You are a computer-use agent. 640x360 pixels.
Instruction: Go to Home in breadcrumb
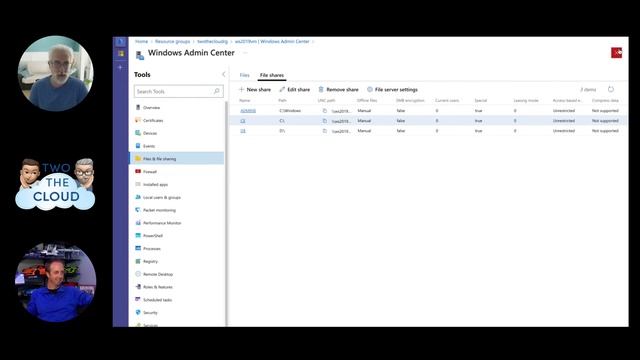click(x=142, y=42)
